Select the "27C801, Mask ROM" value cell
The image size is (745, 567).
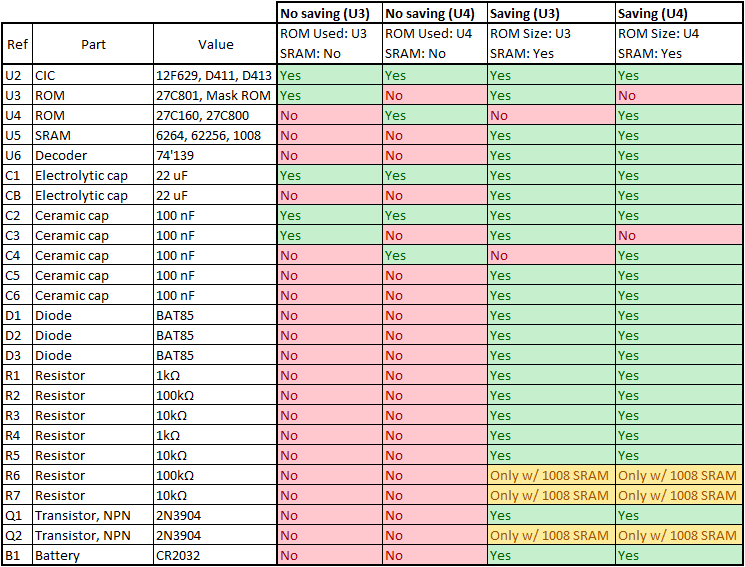214,95
